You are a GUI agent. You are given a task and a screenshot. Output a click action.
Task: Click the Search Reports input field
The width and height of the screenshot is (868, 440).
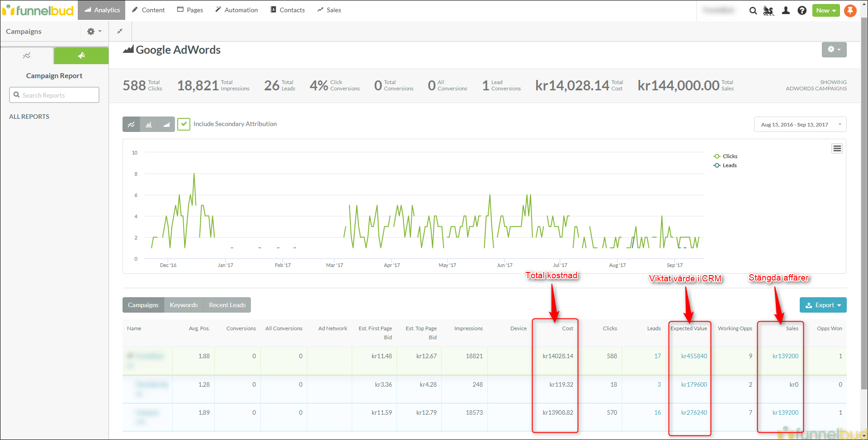(54, 95)
